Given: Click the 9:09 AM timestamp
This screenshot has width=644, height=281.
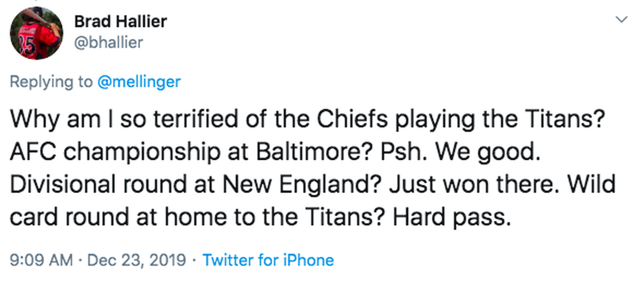Looking at the screenshot, I should point(42,260).
